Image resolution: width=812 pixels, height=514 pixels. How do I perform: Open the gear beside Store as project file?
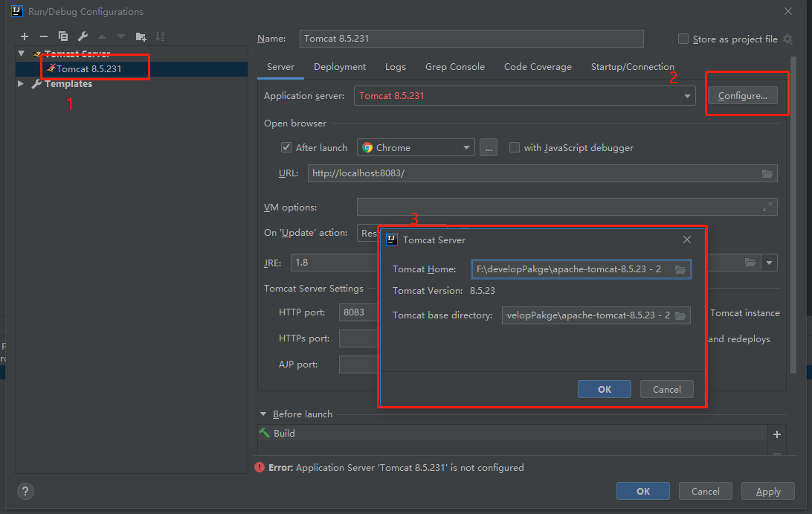(787, 39)
